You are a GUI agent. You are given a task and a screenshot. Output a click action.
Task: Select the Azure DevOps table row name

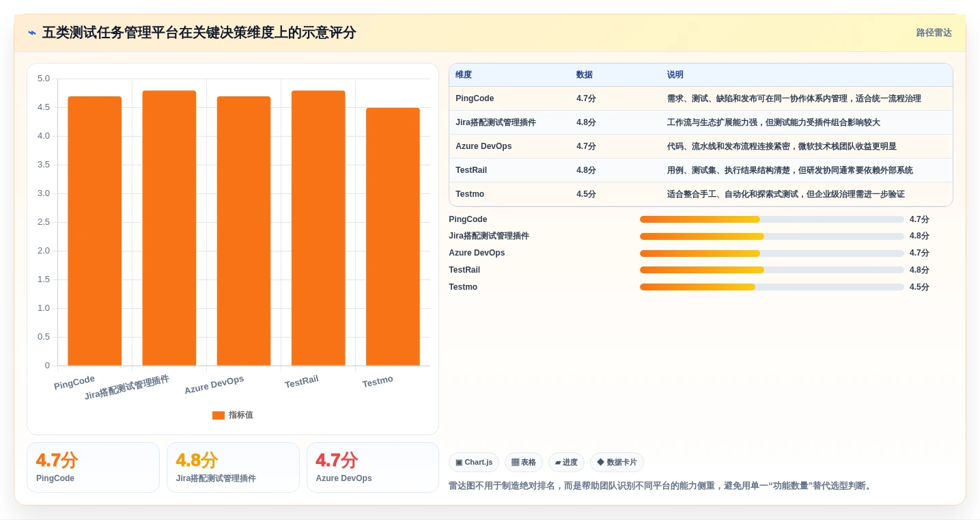tap(484, 146)
